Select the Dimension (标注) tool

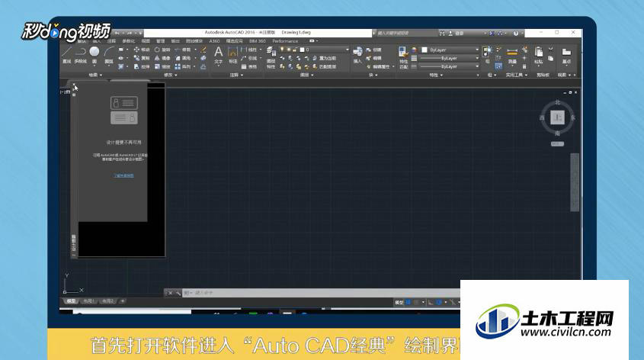click(233, 56)
